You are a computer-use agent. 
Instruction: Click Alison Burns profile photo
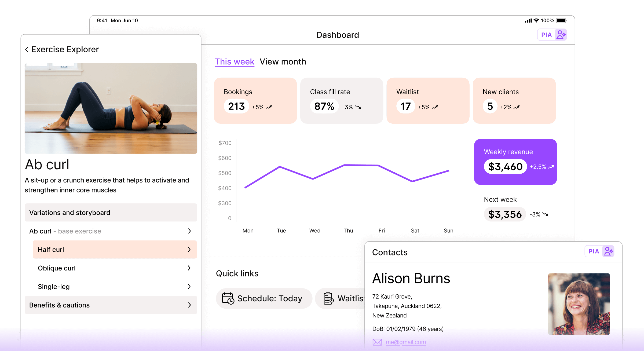579,304
